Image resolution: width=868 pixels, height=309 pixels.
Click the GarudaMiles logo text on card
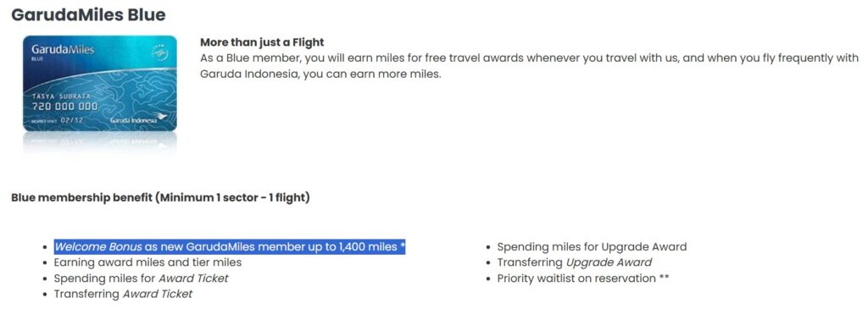[x=63, y=51]
